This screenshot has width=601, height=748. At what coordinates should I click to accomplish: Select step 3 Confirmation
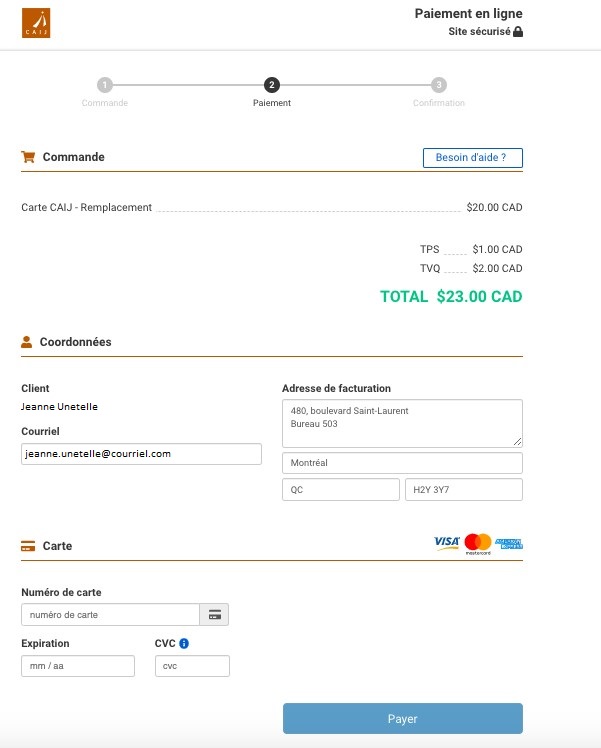point(439,86)
